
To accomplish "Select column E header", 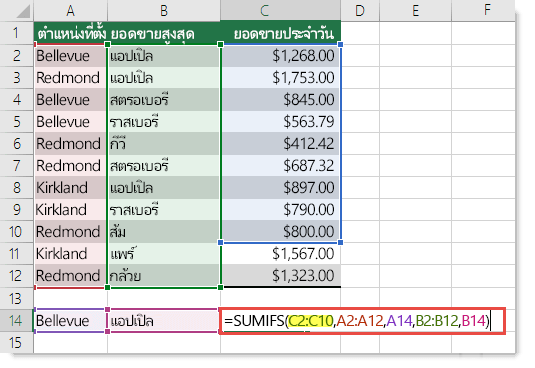I will [x=415, y=11].
